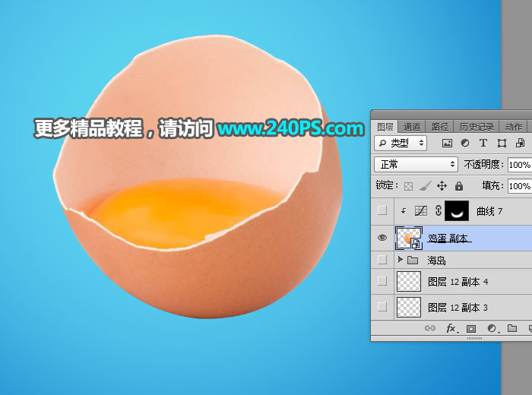The width and height of the screenshot is (532, 395).
Task: Filter by adjustment layers icon
Action: pos(465,144)
